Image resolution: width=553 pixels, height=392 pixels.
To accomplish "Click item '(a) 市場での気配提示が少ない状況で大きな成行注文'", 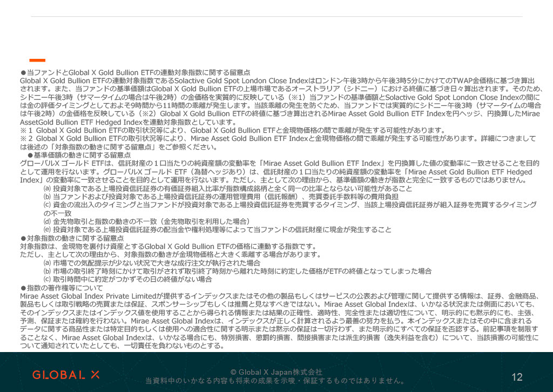I will [152, 263].
